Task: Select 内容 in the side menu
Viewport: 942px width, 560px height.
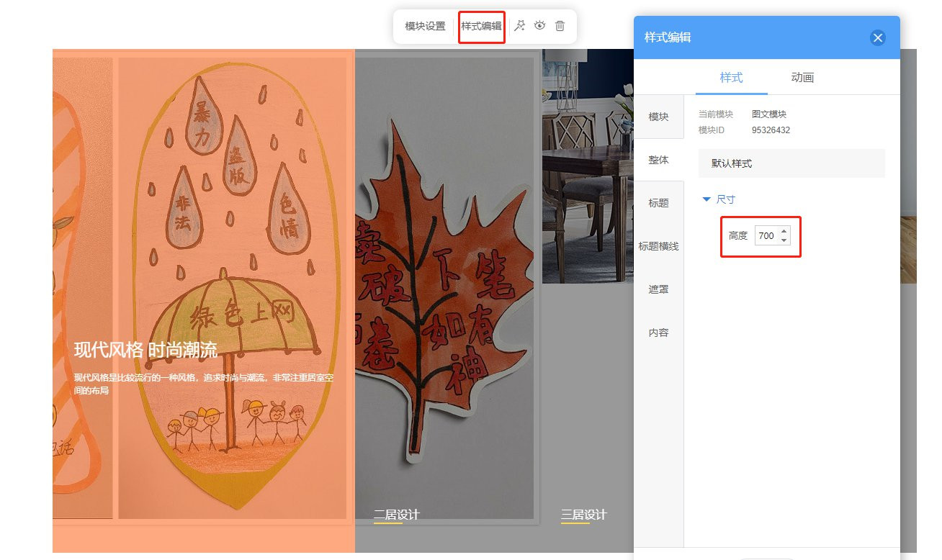Action: pyautogui.click(x=658, y=333)
